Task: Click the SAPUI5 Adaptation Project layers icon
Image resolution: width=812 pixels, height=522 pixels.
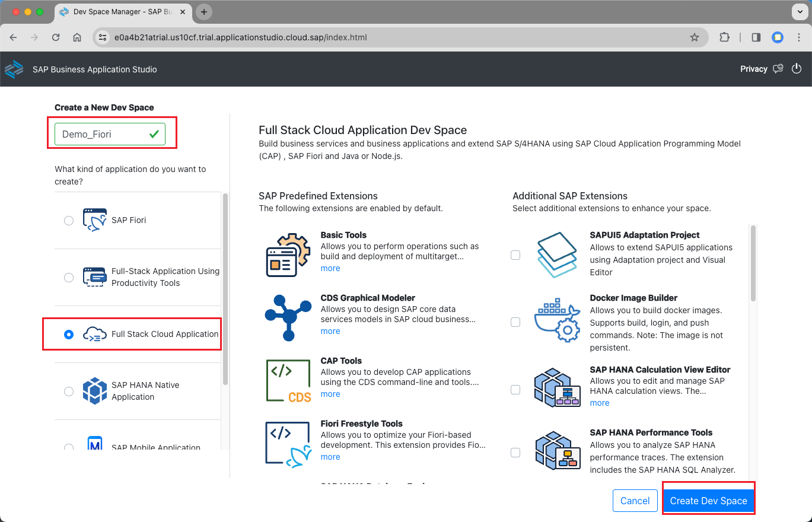Action: (x=556, y=255)
